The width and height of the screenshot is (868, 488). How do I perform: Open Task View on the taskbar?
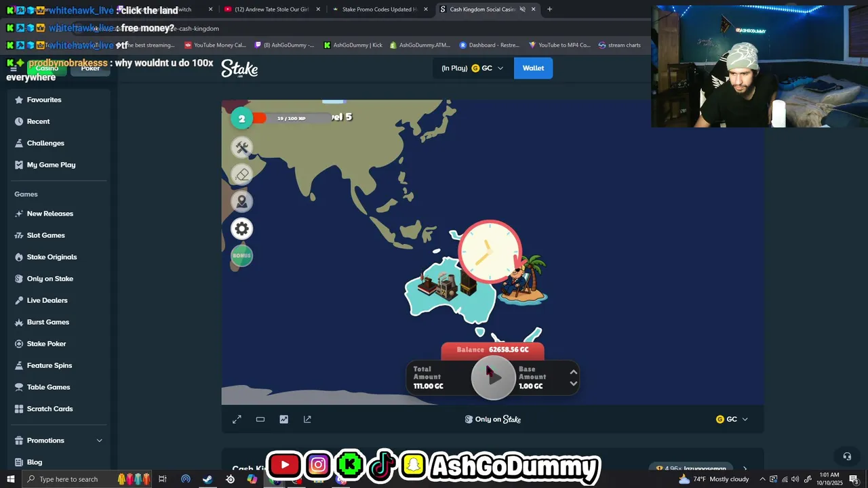click(x=163, y=479)
